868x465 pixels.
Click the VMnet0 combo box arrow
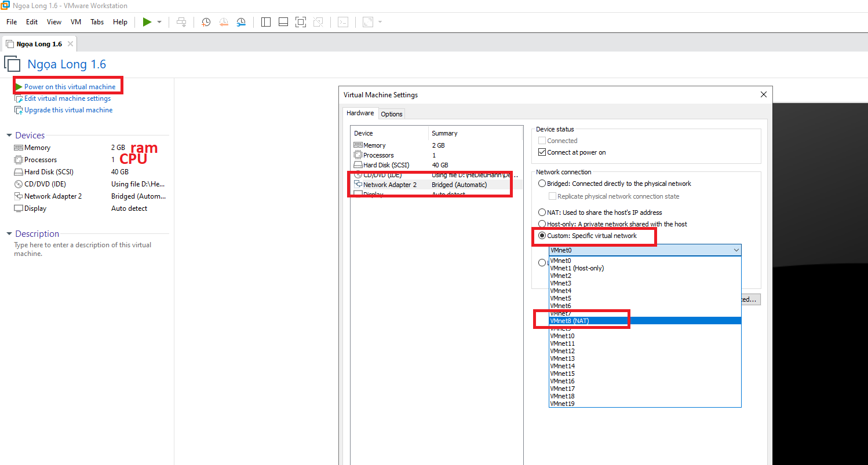click(736, 250)
